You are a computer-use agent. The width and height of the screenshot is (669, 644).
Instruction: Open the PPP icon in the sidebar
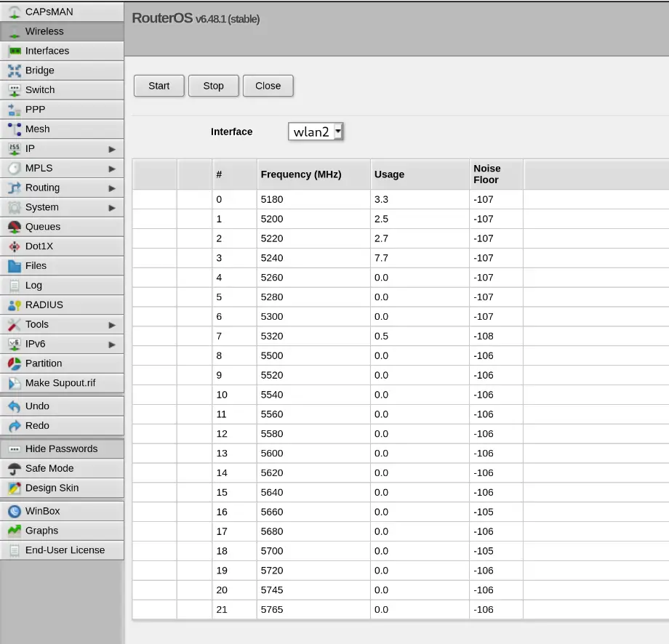coord(15,110)
